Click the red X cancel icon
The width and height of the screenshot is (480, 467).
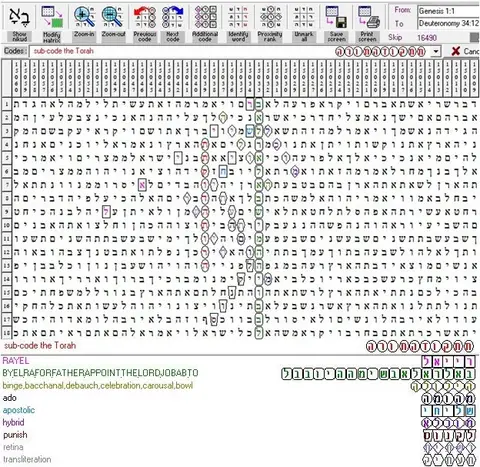[x=456, y=51]
